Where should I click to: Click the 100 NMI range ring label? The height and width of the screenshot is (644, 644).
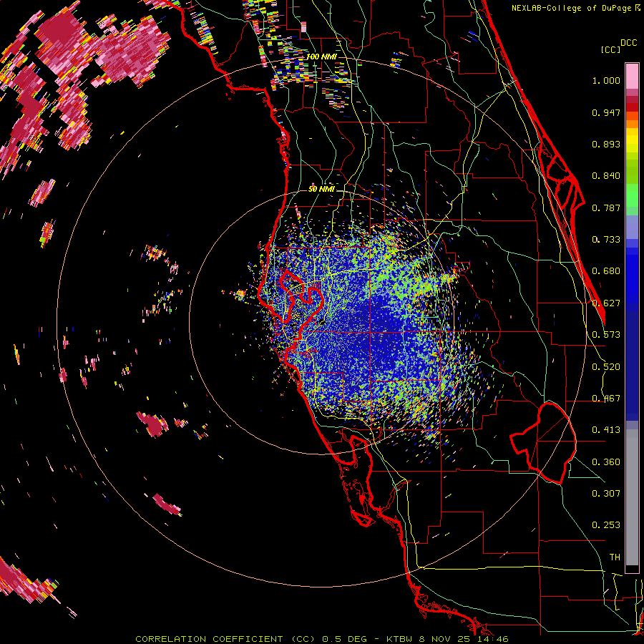(x=321, y=57)
